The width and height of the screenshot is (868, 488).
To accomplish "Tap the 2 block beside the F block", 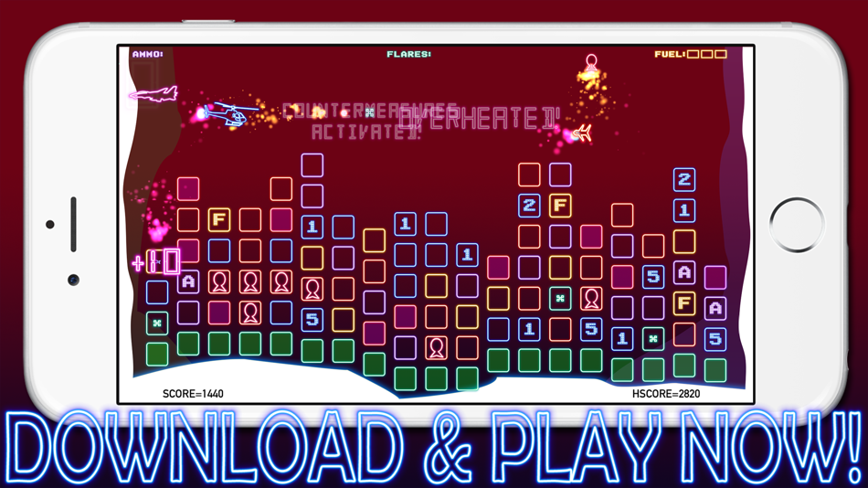I will point(529,206).
